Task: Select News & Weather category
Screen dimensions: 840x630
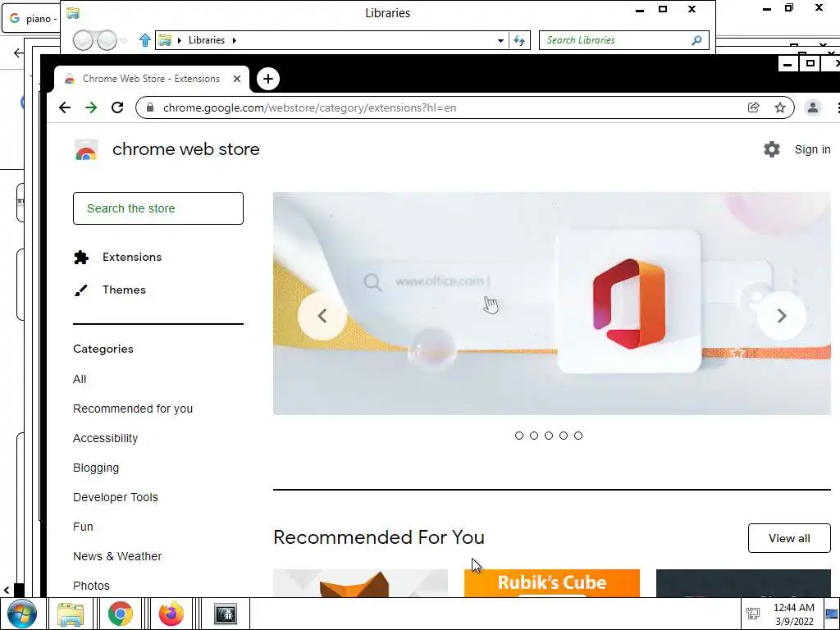Action: (117, 556)
